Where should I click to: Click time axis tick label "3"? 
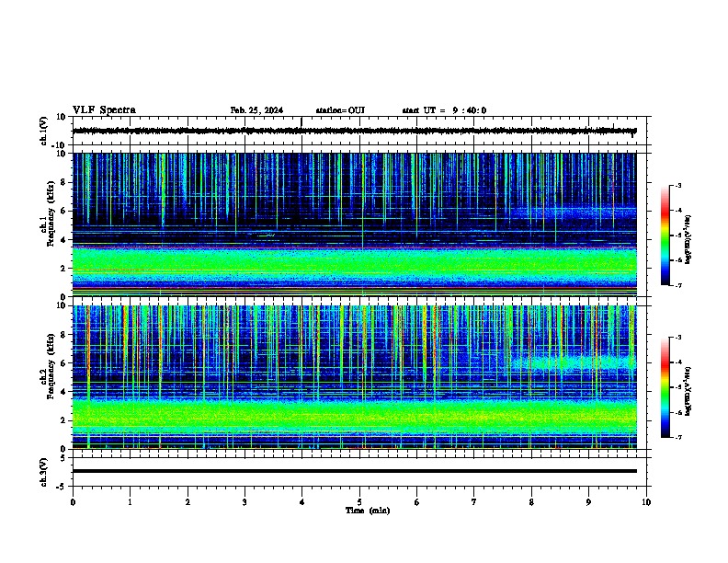[245, 502]
